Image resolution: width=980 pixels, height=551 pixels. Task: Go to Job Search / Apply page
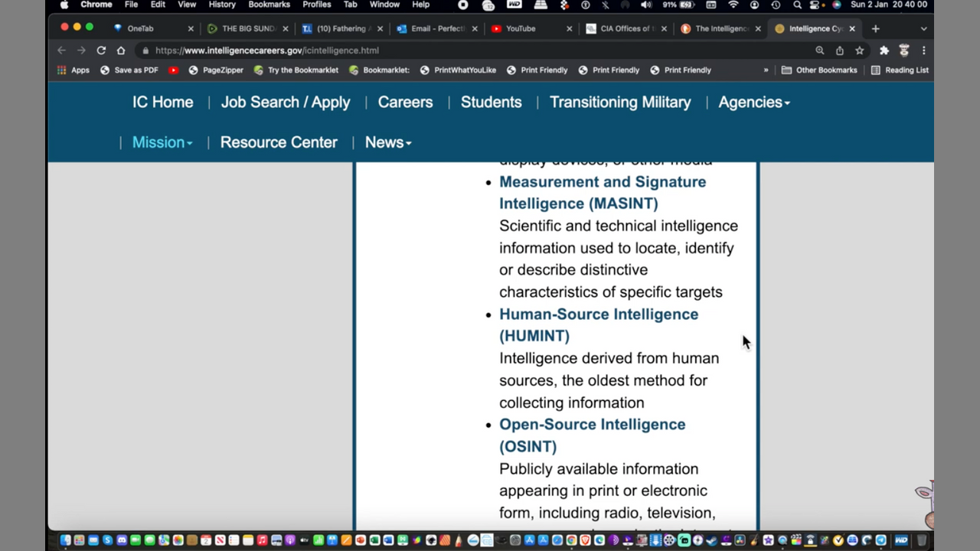point(286,103)
